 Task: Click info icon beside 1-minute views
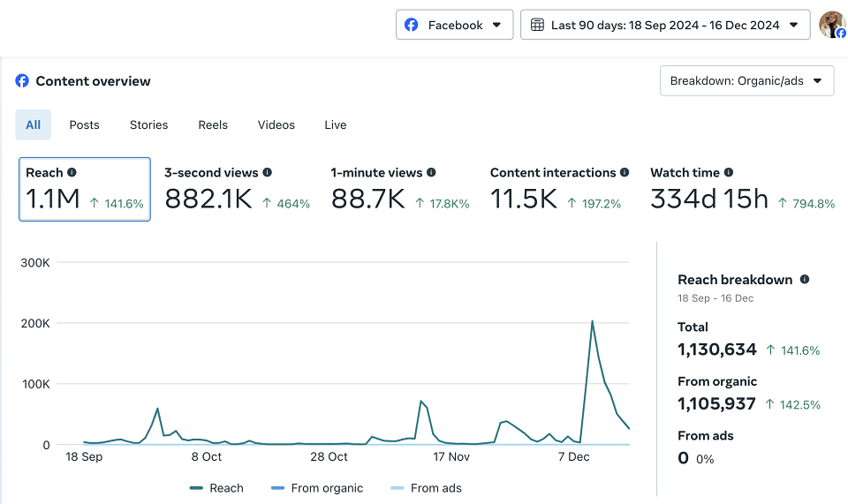coord(431,172)
